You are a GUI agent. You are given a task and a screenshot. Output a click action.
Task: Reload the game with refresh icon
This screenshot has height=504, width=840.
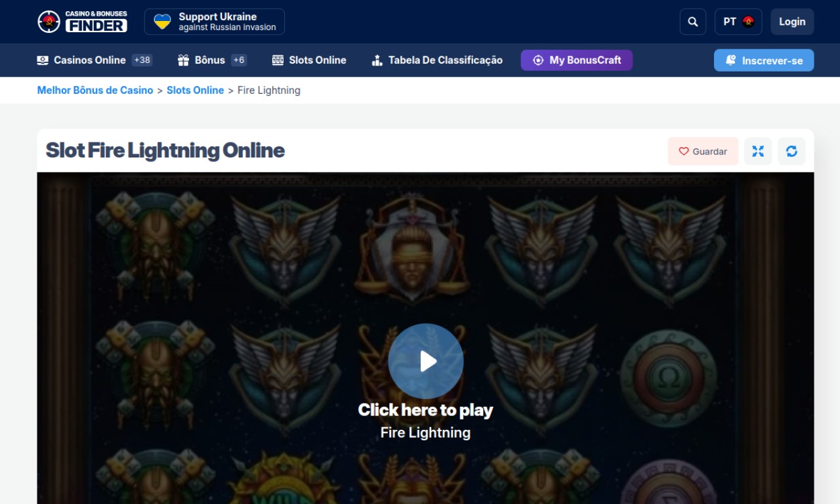click(x=791, y=152)
